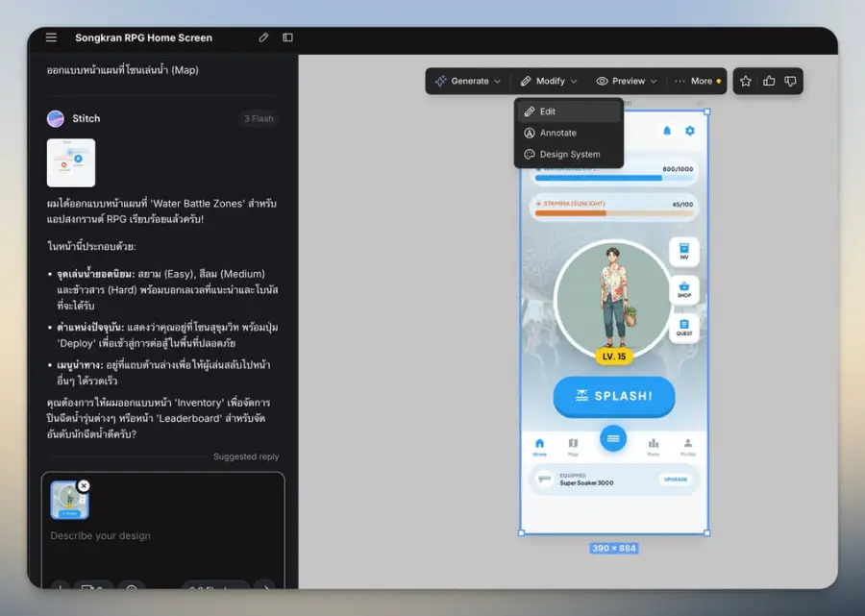Click the STAMINA (SUNLIGHT) label
This screenshot has width=865, height=616.
pos(574,204)
